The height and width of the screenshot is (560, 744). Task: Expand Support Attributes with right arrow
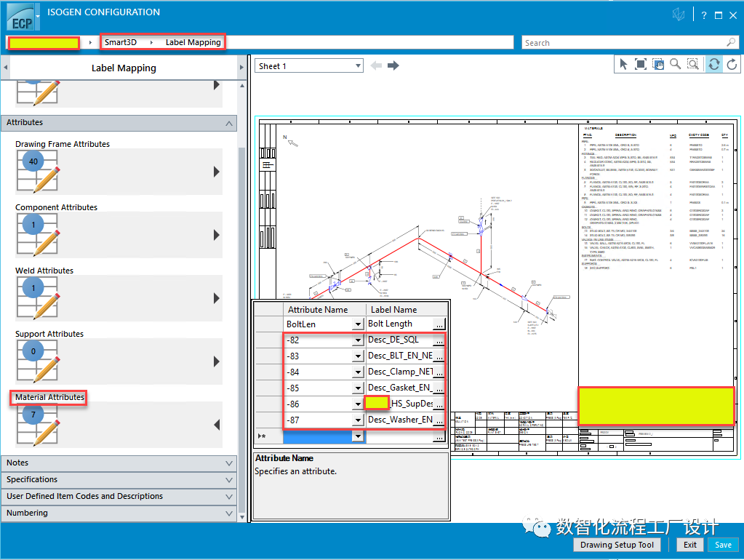(x=217, y=361)
